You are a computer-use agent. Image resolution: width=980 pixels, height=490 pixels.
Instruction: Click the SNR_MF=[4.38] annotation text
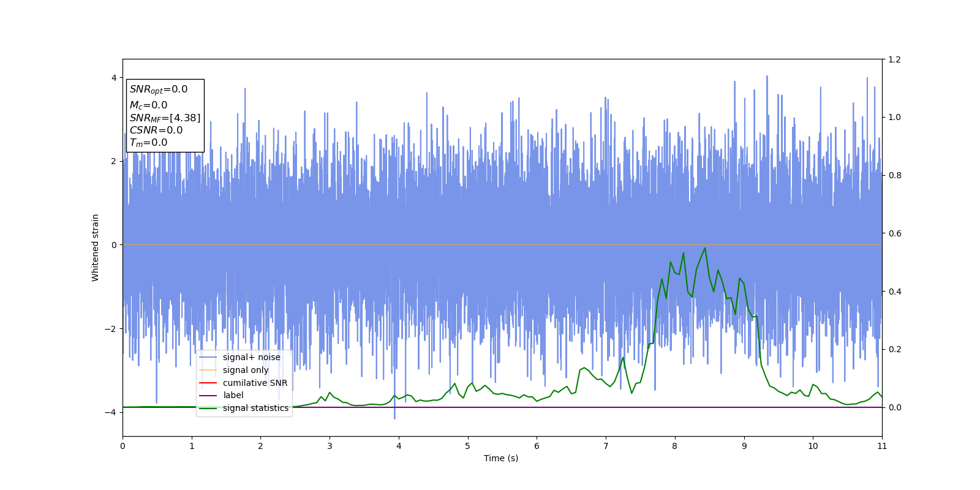(165, 118)
